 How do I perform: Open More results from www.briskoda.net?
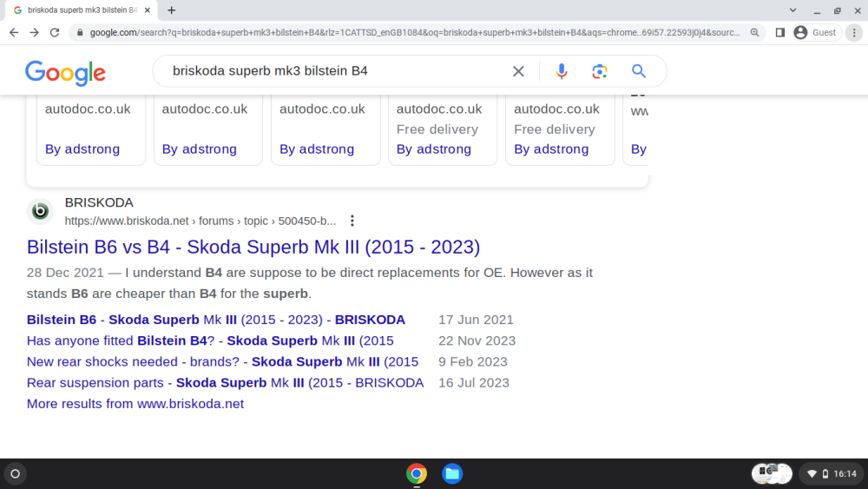pos(135,404)
